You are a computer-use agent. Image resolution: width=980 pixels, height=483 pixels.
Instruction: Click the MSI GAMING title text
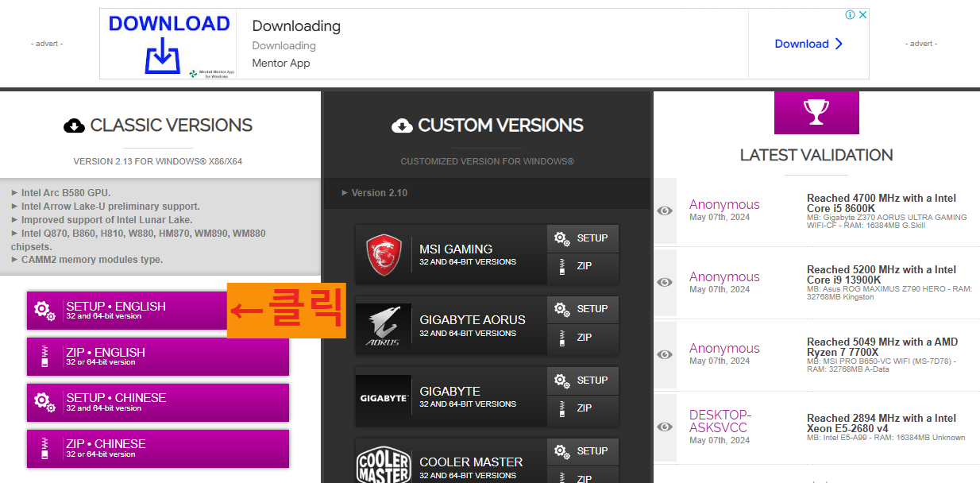pos(456,249)
